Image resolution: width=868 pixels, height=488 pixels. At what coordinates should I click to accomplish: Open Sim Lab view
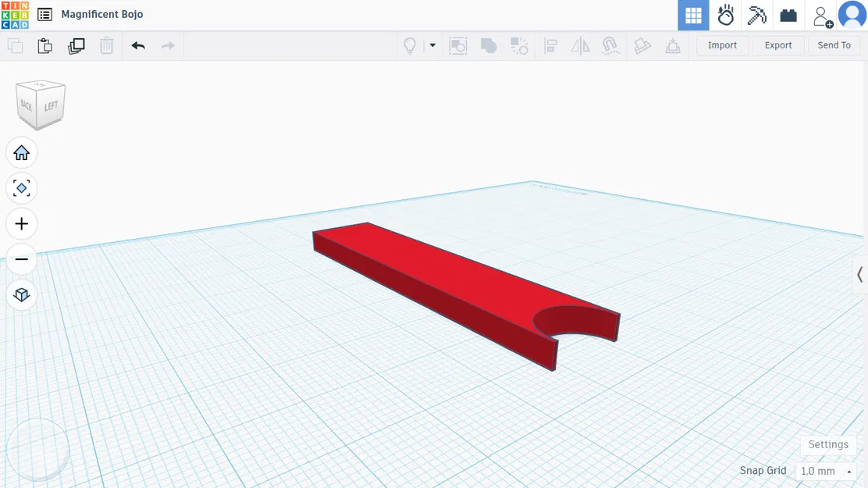(x=725, y=15)
